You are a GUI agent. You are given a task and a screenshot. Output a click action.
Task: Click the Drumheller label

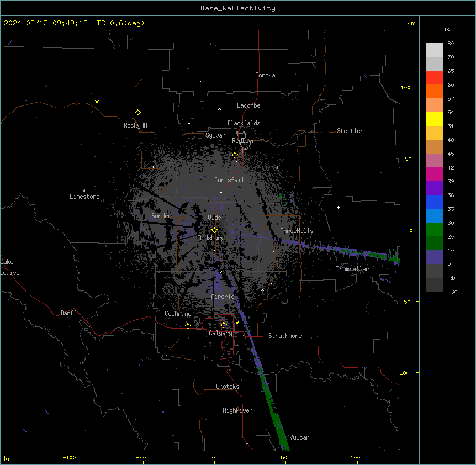352,269
